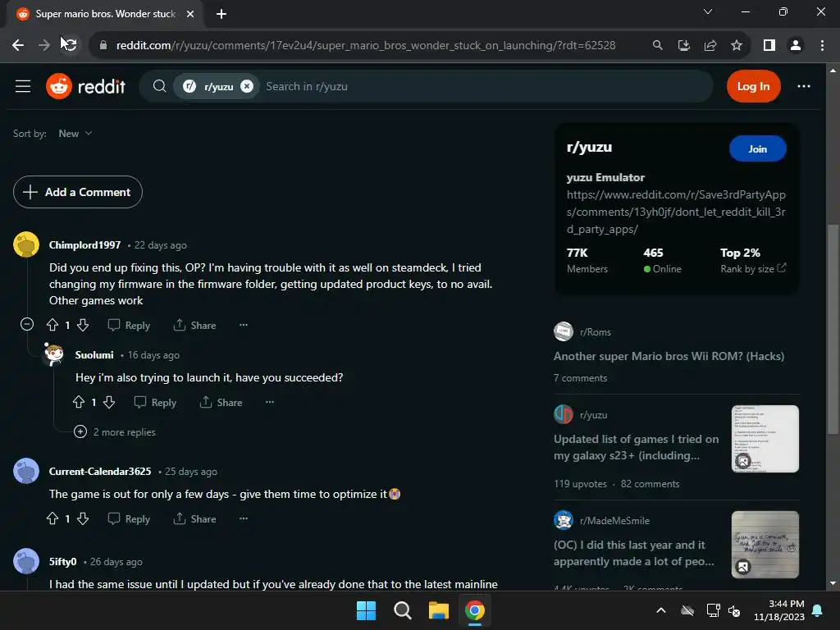840x630 pixels.
Task: Open the Save3rdPartyApps link in sidebar
Action: (676, 212)
